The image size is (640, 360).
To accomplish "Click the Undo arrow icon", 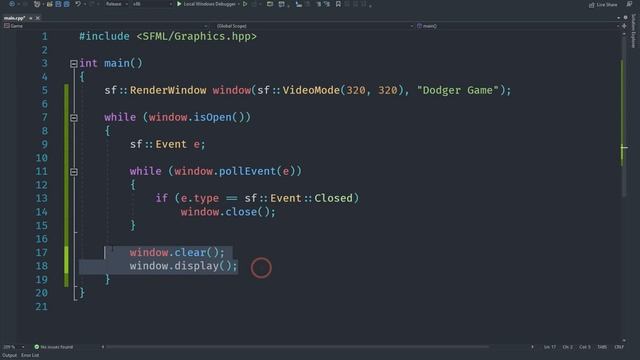I will 78,4.
